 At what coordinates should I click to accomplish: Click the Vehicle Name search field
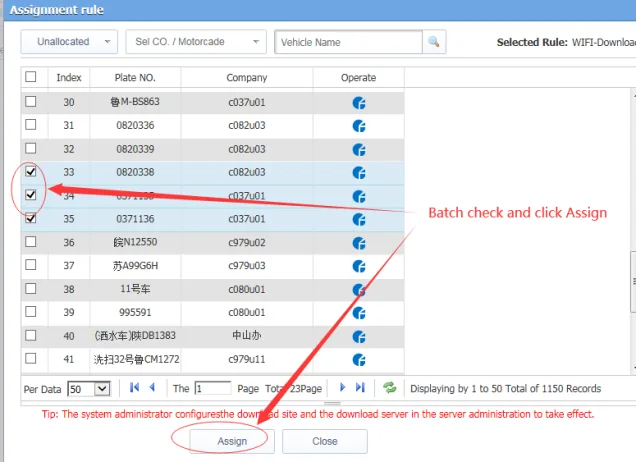coord(348,42)
